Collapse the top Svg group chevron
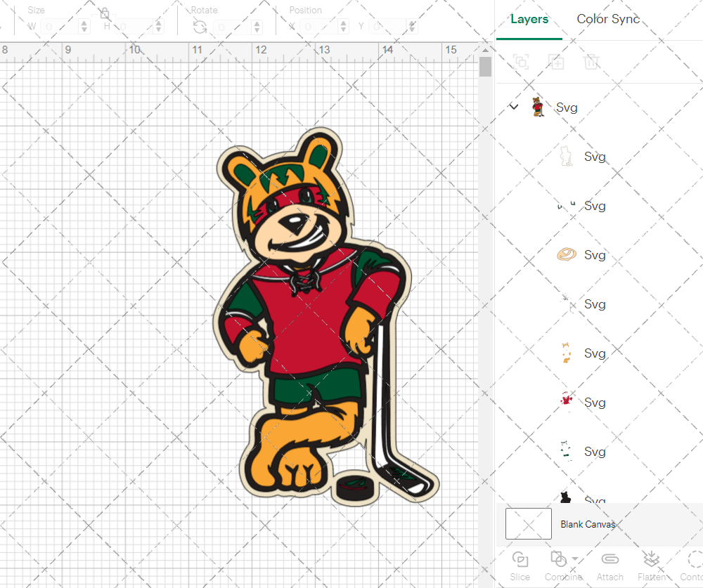 [x=514, y=107]
